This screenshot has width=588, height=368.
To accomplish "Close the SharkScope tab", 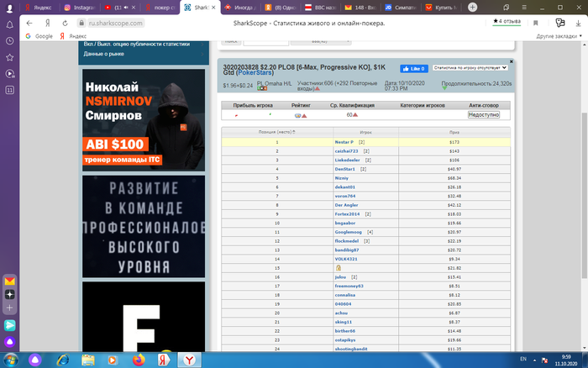I will point(213,8).
